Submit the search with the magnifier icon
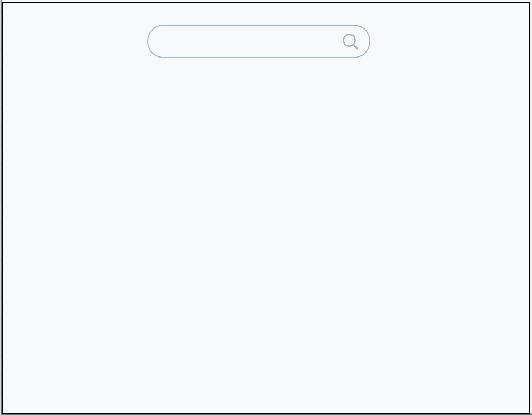 pyautogui.click(x=350, y=41)
